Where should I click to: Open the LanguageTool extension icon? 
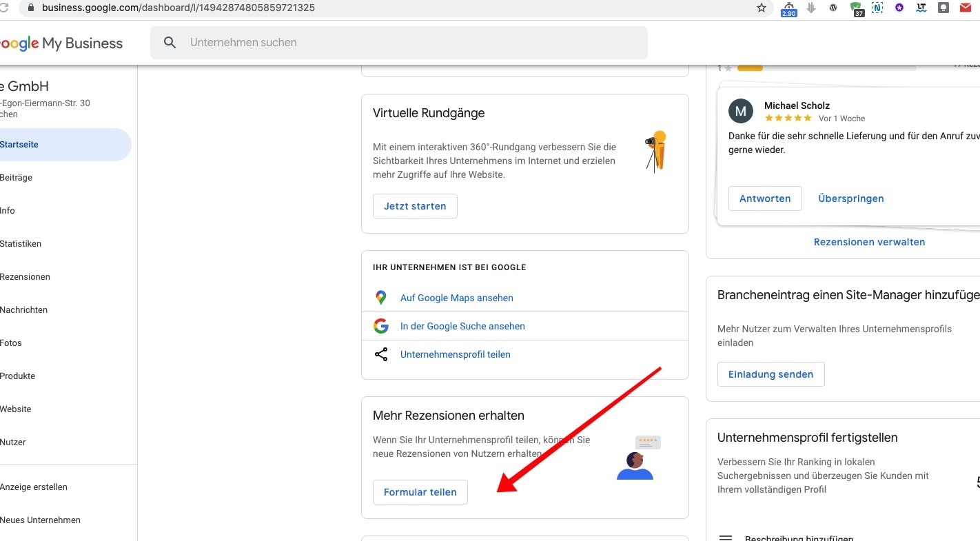(921, 8)
